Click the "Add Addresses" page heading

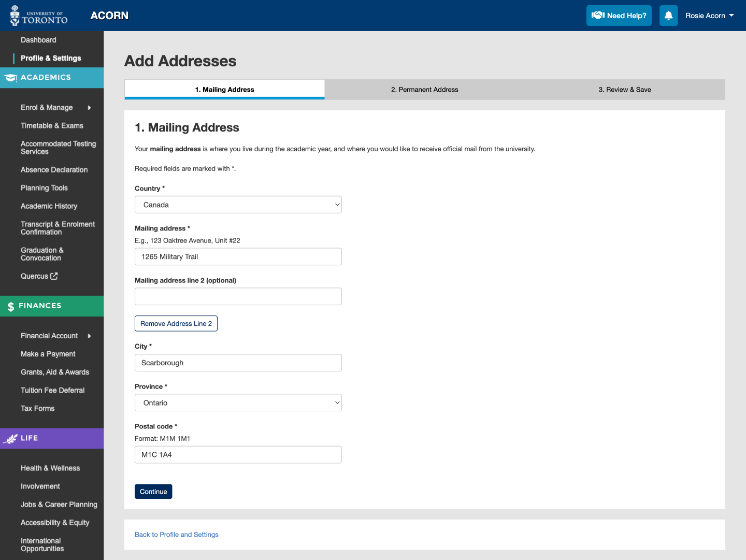point(180,61)
